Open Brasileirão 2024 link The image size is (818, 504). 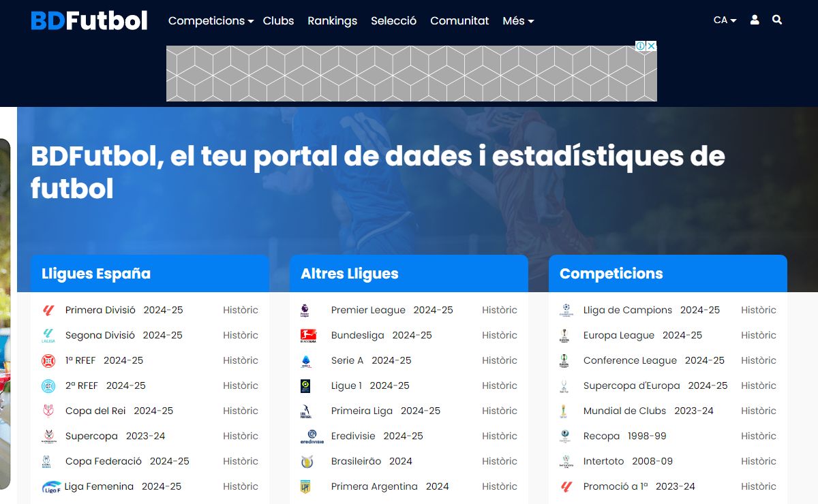pyautogui.click(x=372, y=461)
